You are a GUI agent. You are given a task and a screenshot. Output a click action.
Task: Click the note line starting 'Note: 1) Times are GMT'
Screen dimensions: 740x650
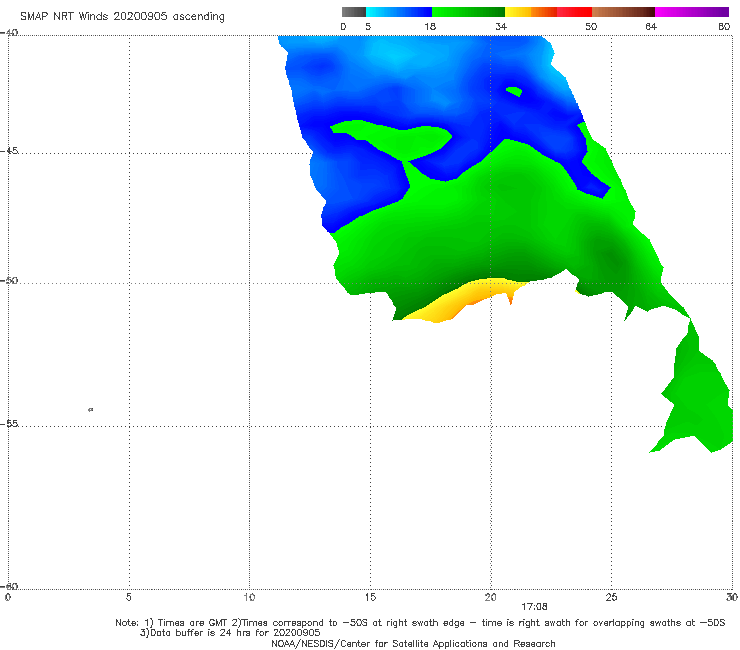pos(420,623)
